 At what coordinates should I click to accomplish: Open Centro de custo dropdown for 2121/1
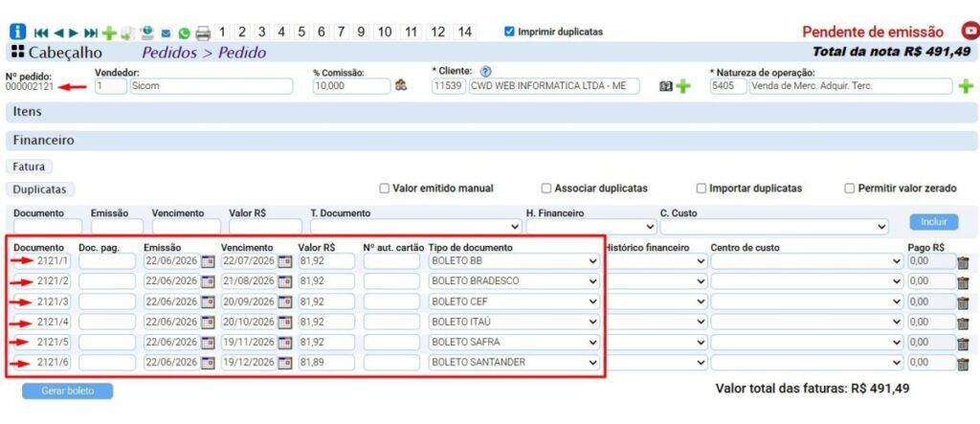pos(807,261)
